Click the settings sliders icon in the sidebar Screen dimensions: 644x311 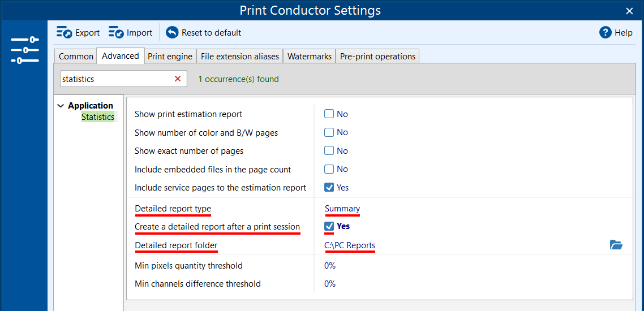pos(25,50)
